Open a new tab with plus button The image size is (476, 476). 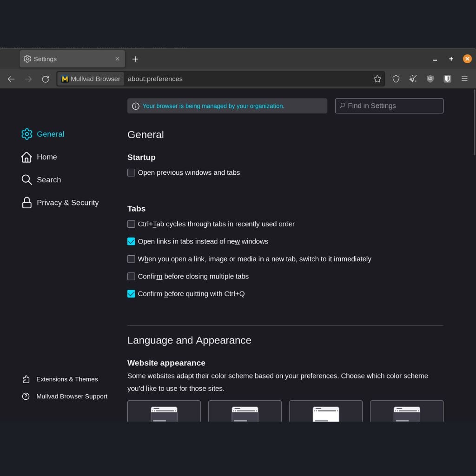135,59
